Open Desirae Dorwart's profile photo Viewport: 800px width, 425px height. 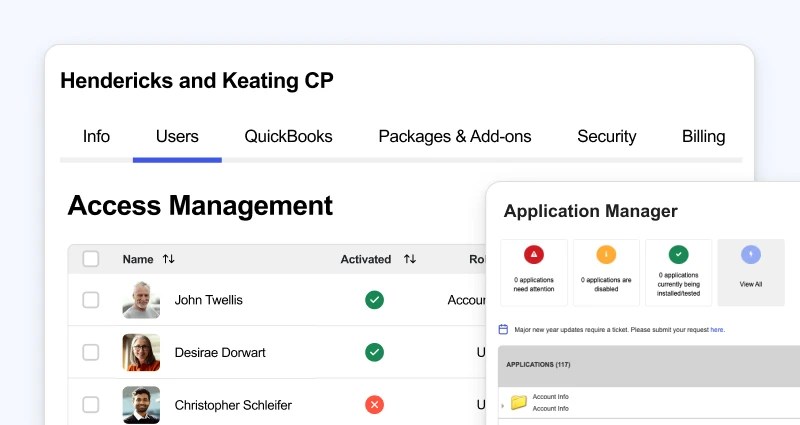[141, 352]
